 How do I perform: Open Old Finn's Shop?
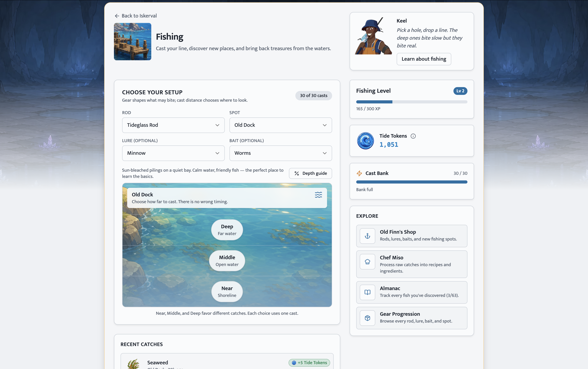click(411, 236)
